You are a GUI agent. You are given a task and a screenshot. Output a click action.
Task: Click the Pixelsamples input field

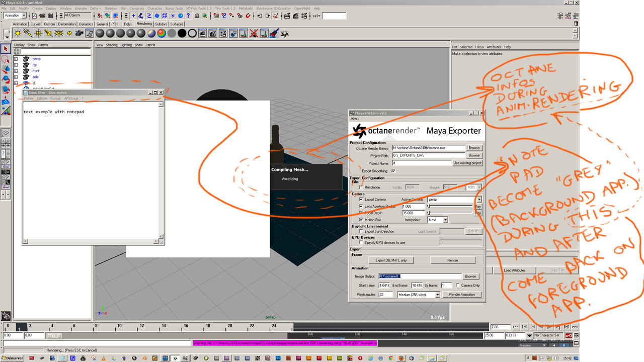pos(385,295)
